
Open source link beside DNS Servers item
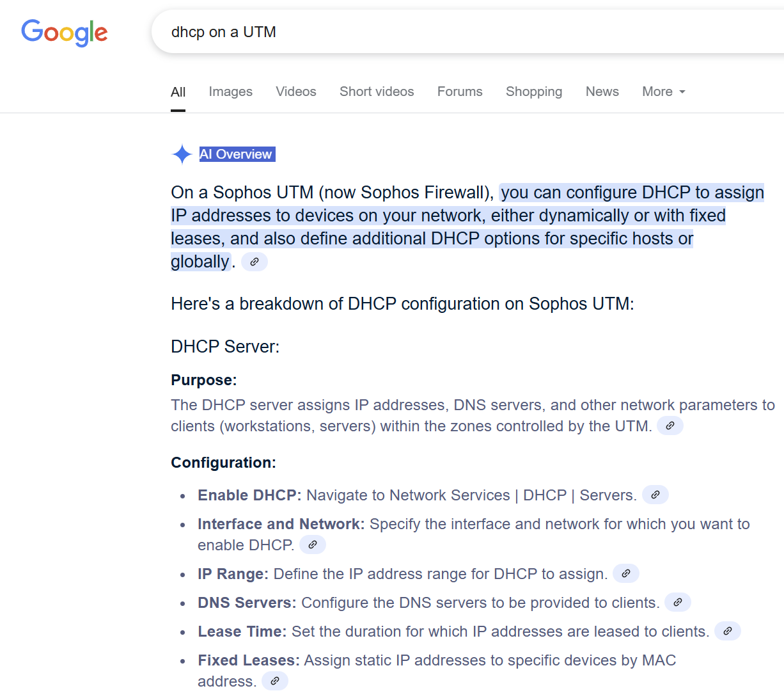(x=677, y=603)
